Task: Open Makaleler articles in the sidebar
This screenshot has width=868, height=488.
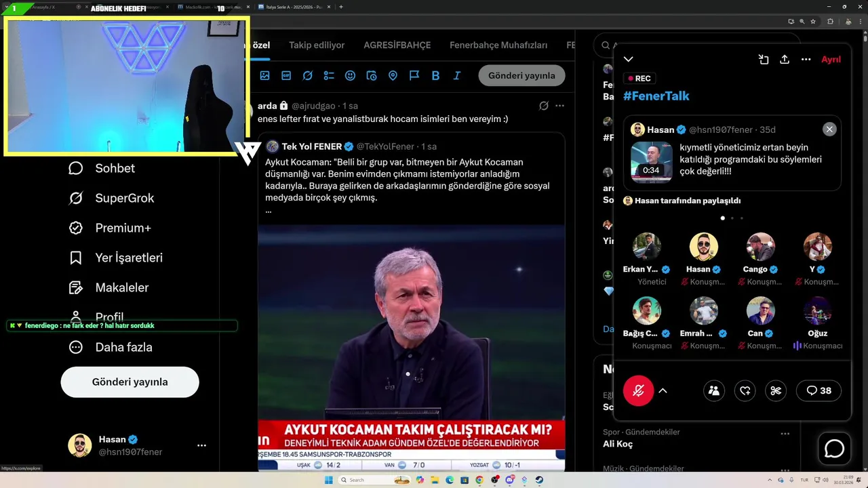Action: click(108, 287)
